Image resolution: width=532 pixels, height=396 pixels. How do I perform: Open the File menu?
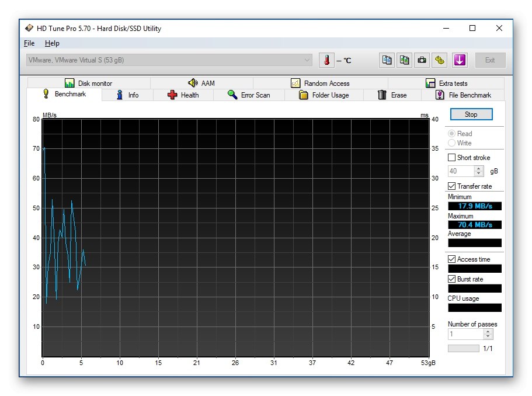(29, 43)
